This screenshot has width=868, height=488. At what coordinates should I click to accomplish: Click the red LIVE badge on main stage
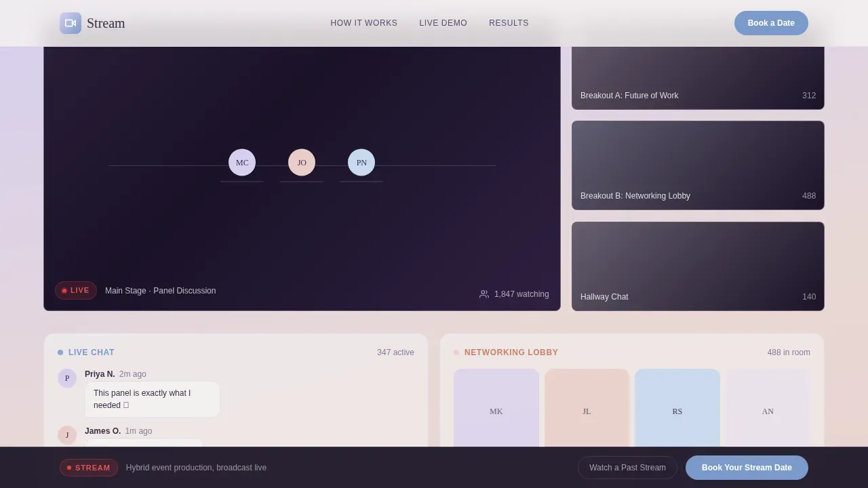[x=76, y=290]
